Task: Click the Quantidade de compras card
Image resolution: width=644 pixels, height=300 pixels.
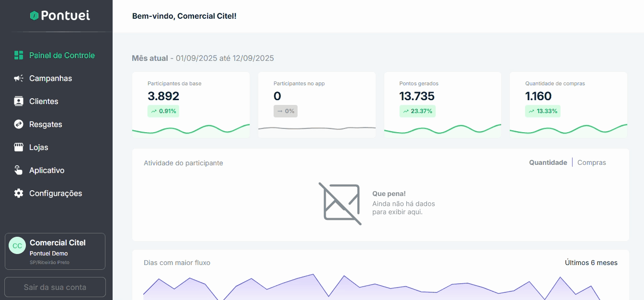Action: tap(568, 104)
